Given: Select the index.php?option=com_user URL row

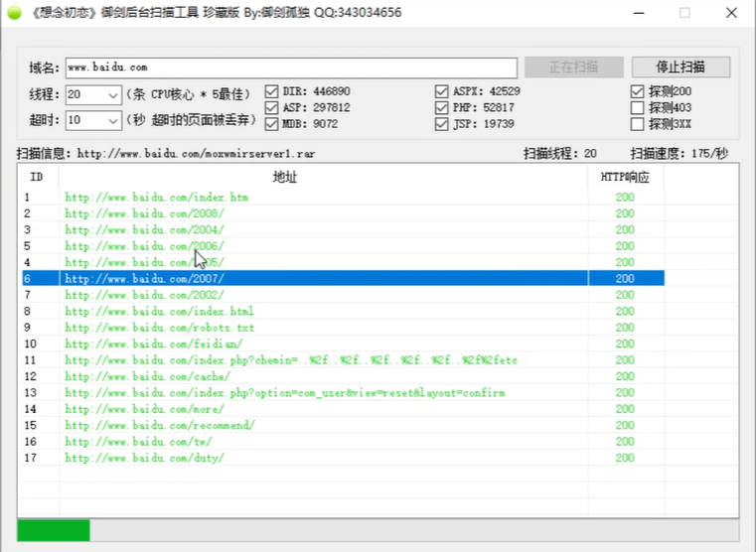Looking at the screenshot, I should [x=344, y=392].
